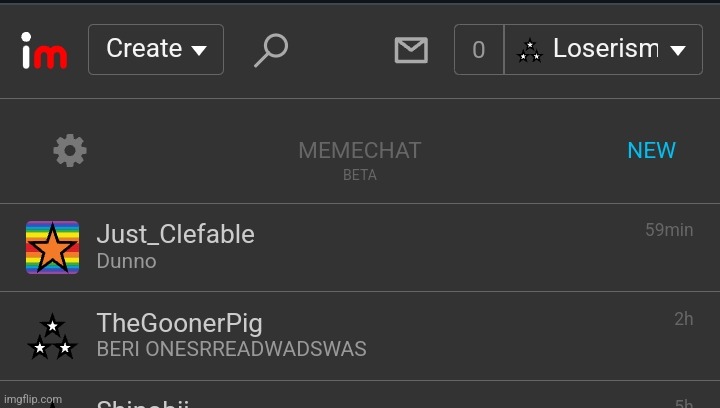
Task: Start a NEW chat
Action: [x=651, y=151]
